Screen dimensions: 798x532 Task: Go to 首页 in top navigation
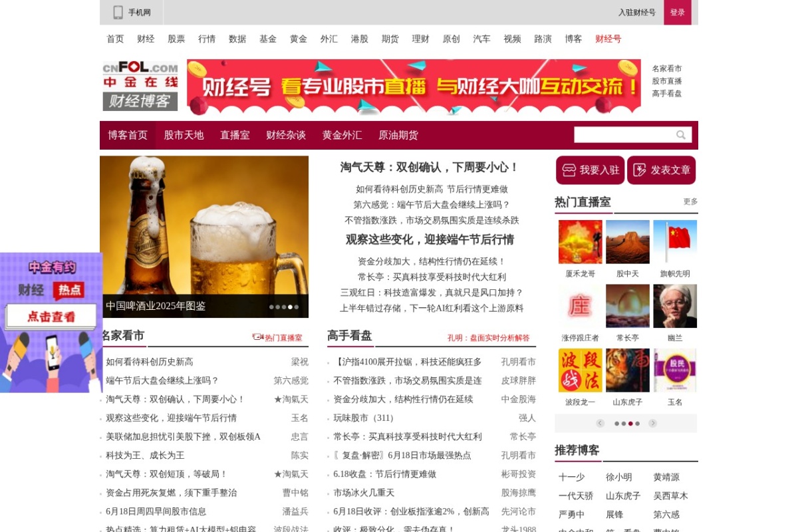[x=115, y=39]
